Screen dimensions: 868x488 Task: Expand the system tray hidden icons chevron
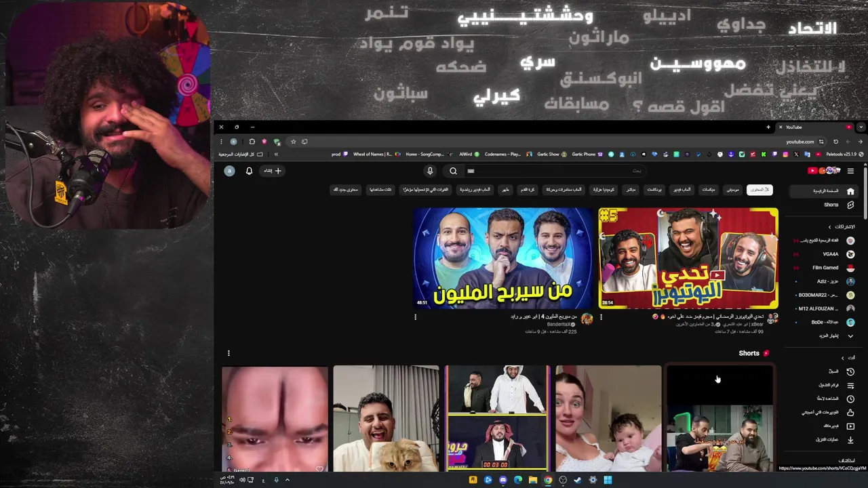287,480
